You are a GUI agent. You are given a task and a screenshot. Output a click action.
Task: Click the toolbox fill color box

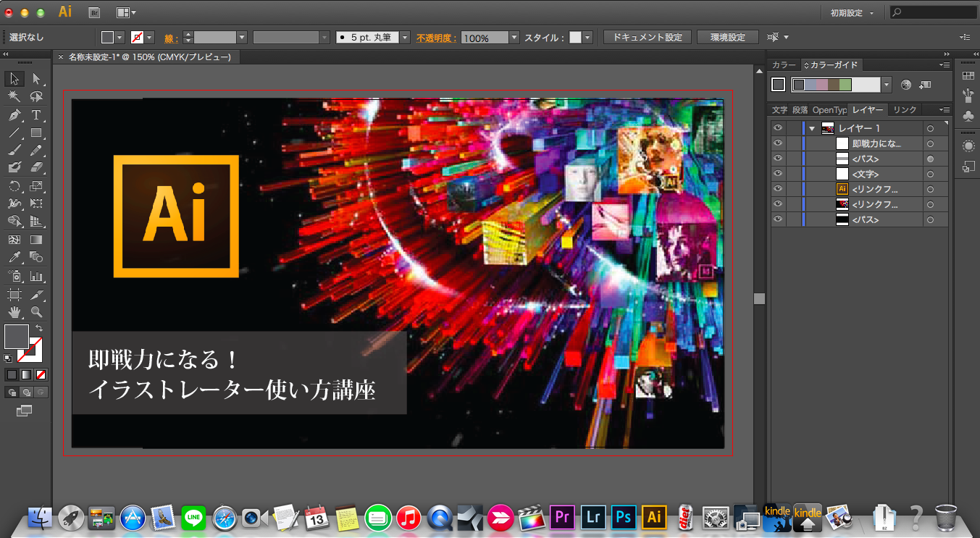tap(16, 337)
